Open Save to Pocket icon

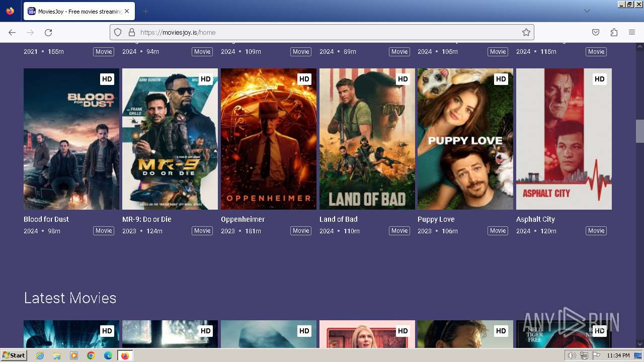[x=596, y=32]
